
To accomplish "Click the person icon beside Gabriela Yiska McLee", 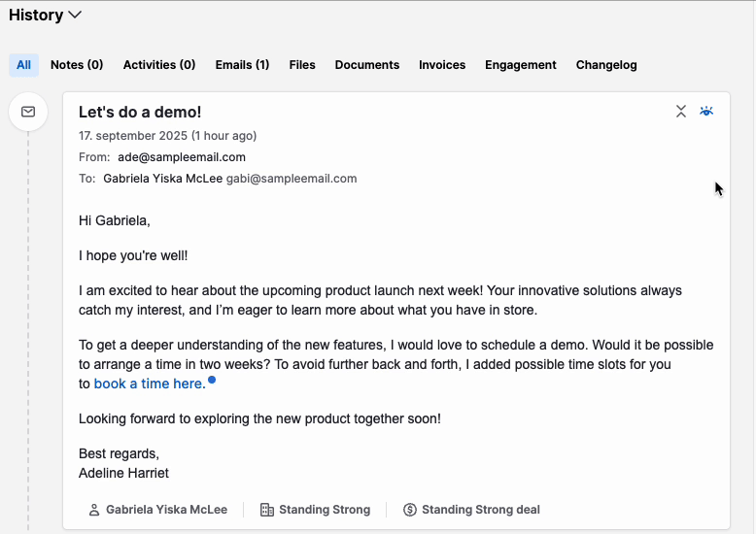I will click(x=94, y=510).
